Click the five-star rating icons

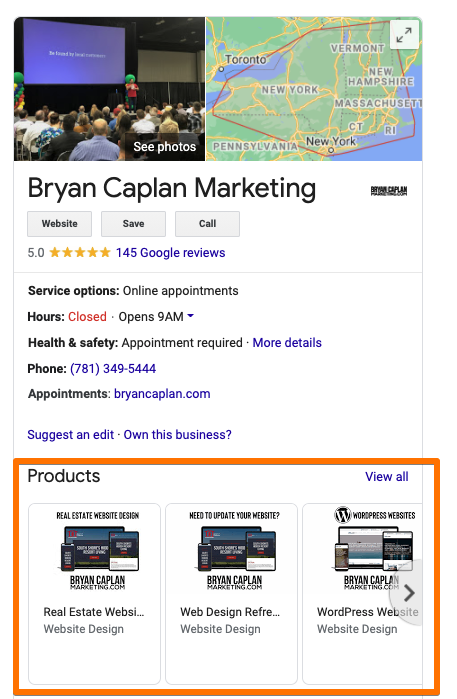click(x=80, y=253)
